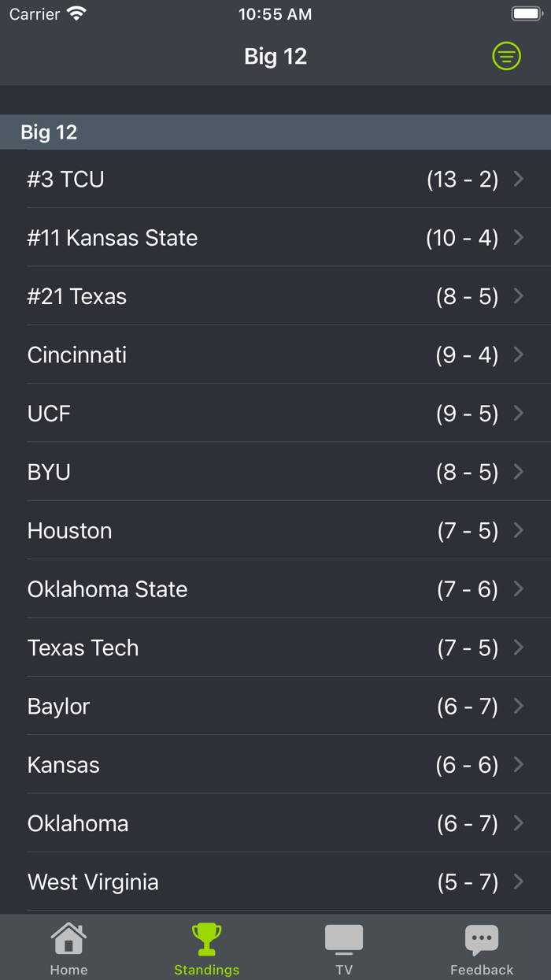This screenshot has height=980, width=551.
Task: Open the TV screen icon
Action: [x=344, y=938]
